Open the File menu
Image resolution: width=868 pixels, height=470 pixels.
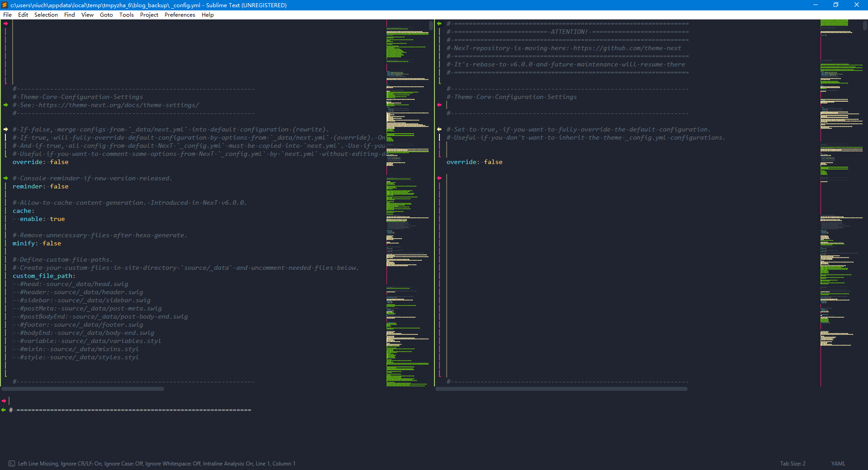pyautogui.click(x=7, y=14)
